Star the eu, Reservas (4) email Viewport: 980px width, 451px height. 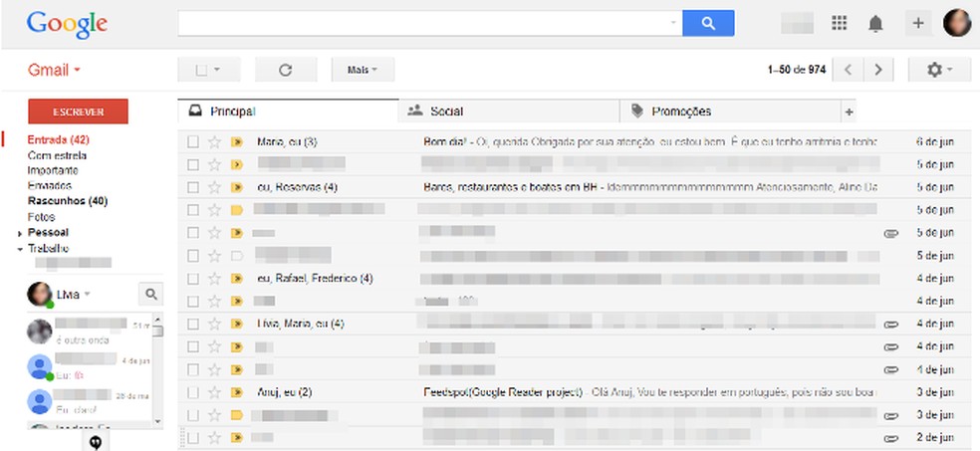click(x=214, y=187)
